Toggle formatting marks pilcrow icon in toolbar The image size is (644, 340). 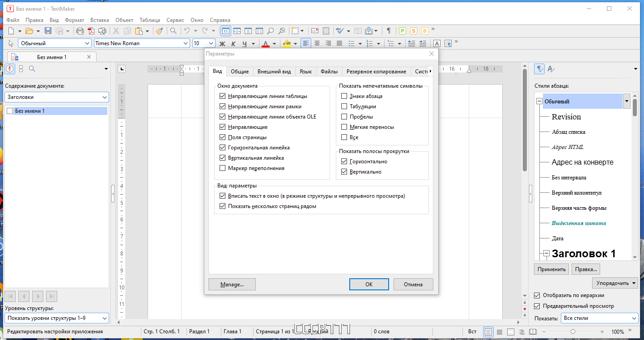(389, 31)
